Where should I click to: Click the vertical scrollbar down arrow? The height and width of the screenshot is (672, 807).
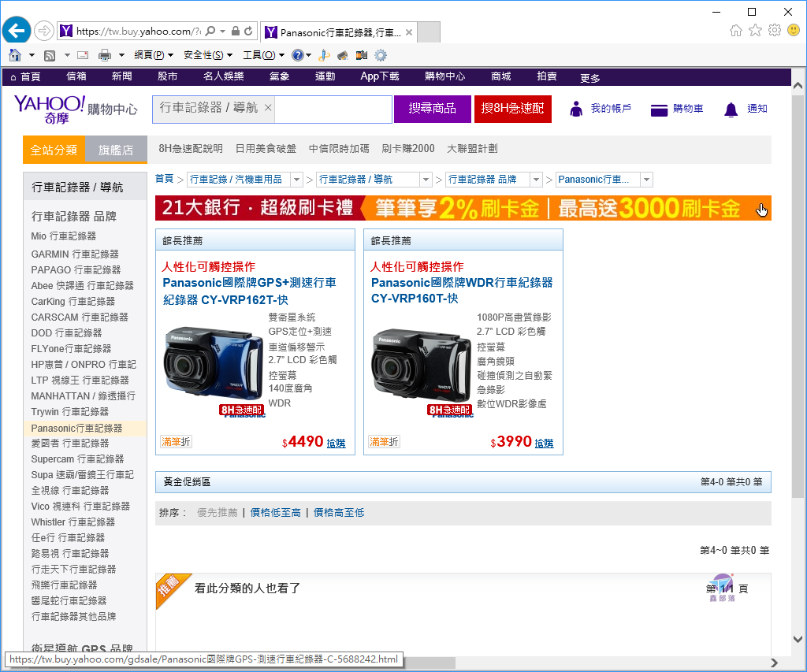pos(798,639)
